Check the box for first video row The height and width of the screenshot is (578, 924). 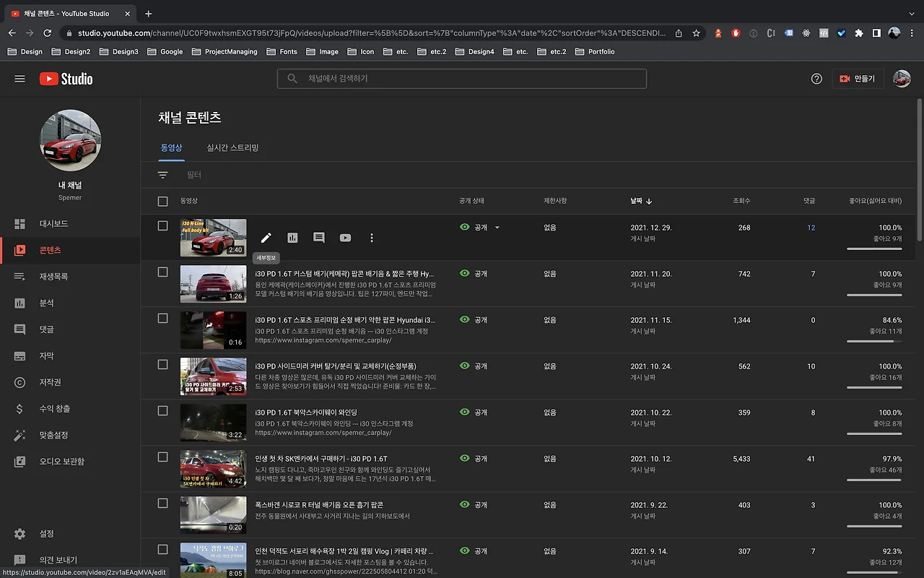click(x=163, y=226)
